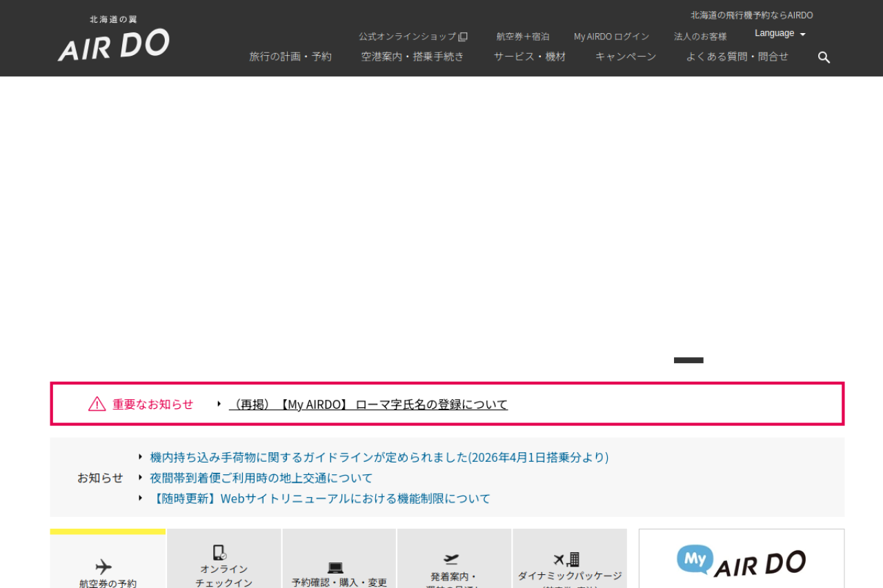Open the 法人のお客様 link
The height and width of the screenshot is (588, 883).
pyautogui.click(x=700, y=37)
